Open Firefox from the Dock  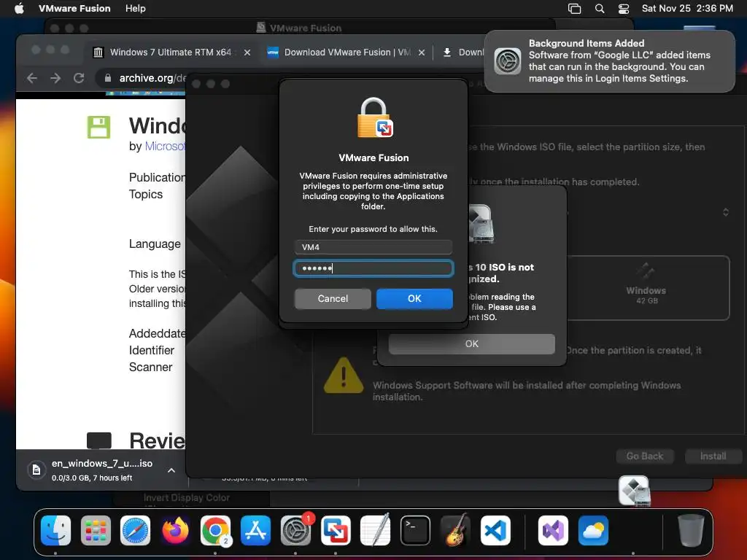pyautogui.click(x=175, y=531)
